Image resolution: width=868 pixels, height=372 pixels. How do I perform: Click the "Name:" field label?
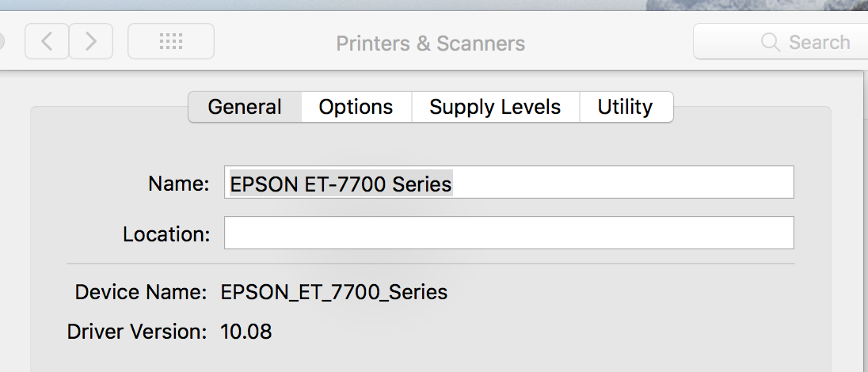(179, 184)
